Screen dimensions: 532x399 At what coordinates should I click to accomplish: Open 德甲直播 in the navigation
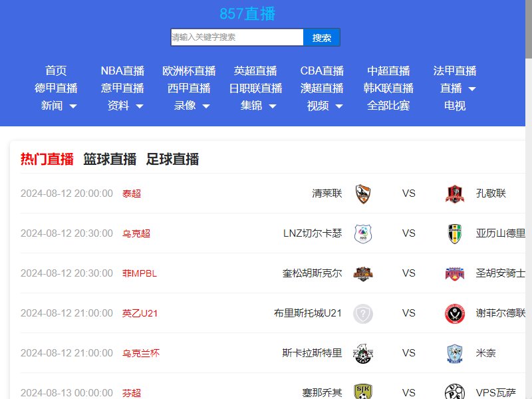point(56,88)
